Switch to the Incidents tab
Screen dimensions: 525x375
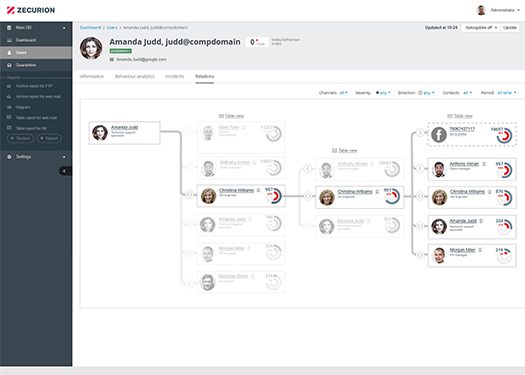pyautogui.click(x=175, y=76)
